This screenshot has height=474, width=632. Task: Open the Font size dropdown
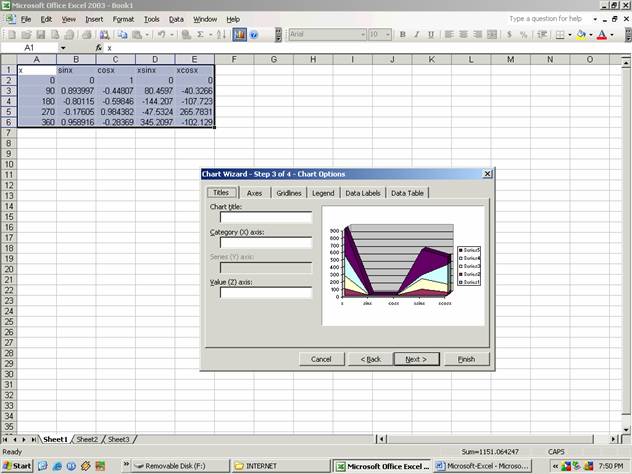(388, 35)
